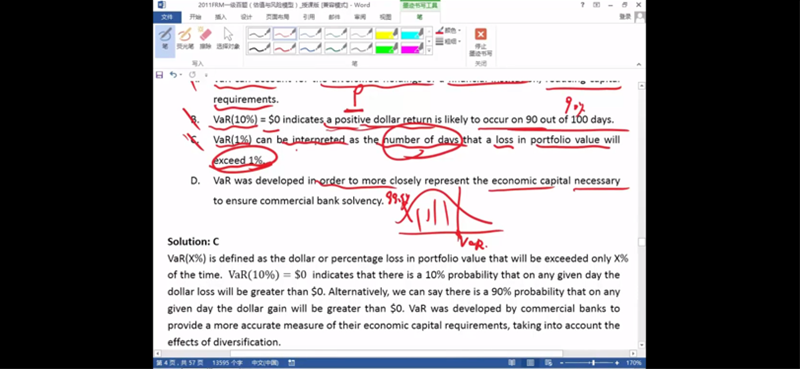
Task: Undo the last ink stroke
Action: coord(173,75)
